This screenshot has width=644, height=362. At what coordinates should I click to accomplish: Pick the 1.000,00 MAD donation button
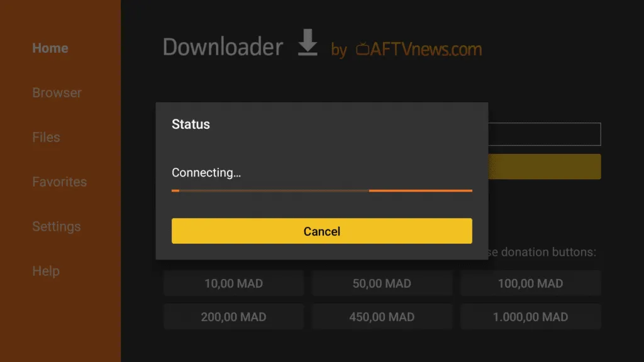(x=530, y=317)
